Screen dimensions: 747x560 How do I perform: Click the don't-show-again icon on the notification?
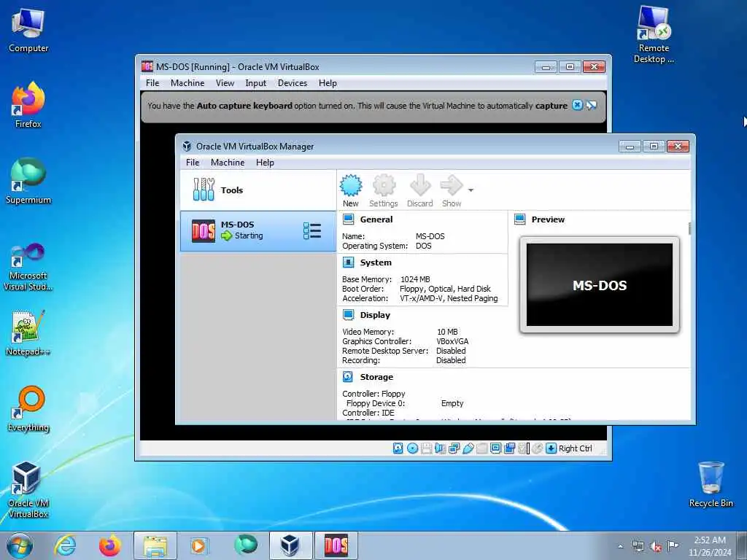(x=591, y=105)
